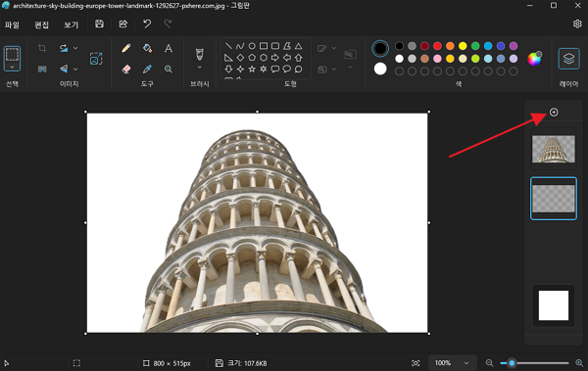Select the Fill bucket tool

pos(147,48)
